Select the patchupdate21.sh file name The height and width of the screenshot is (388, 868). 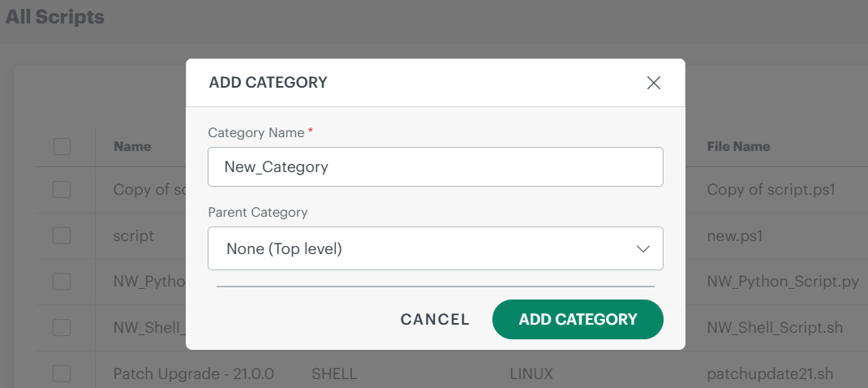coord(770,374)
